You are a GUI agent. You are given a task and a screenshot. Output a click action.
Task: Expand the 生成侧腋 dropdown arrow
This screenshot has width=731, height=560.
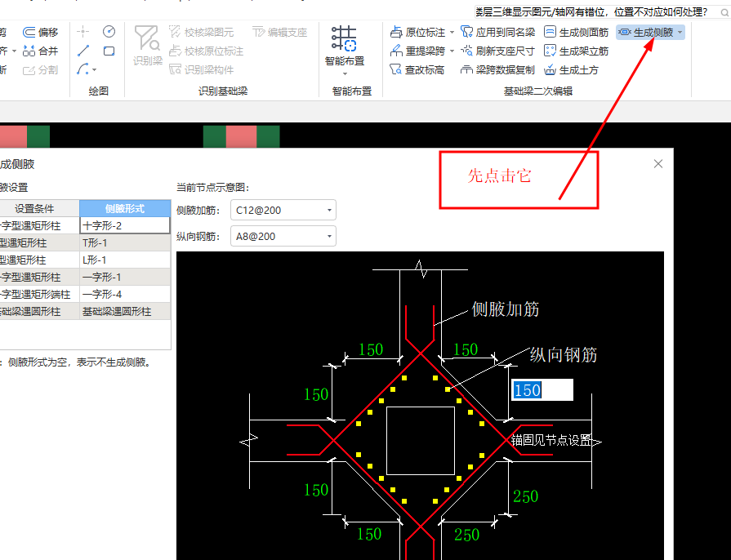click(x=680, y=33)
